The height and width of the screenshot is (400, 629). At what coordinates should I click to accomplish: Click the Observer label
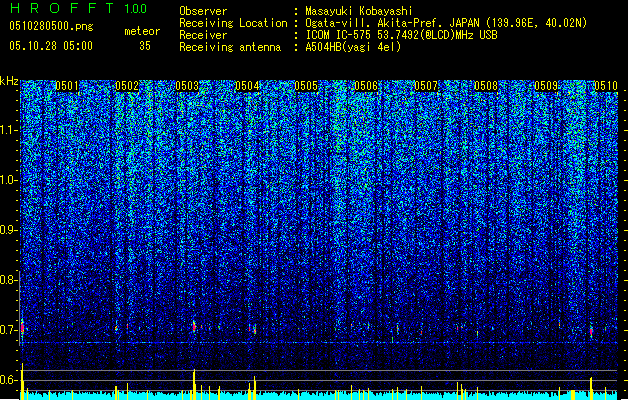pos(203,11)
